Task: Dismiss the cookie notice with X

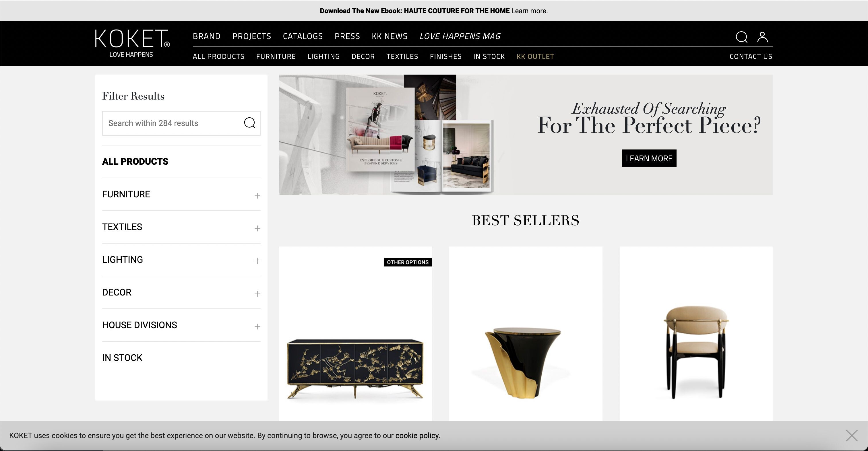Action: pos(852,436)
